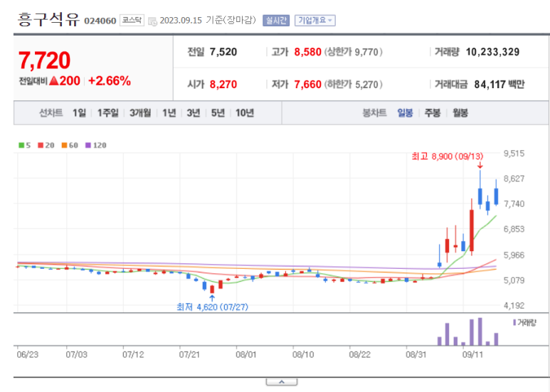Select the 3개월 line chart tab
The height and width of the screenshot is (392, 550).
[140, 113]
